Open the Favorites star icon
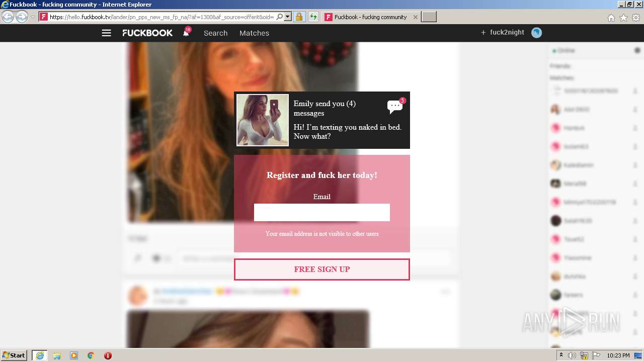 pos(623,18)
